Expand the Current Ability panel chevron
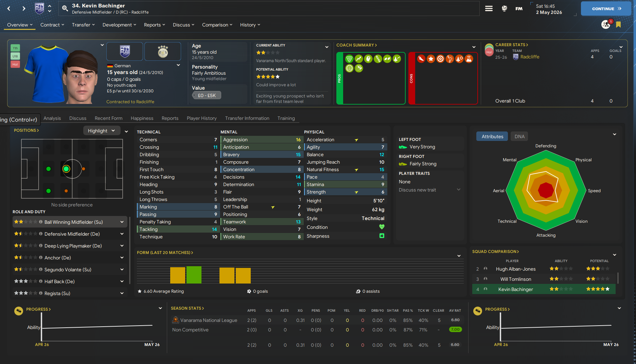The height and width of the screenshot is (364, 636). tap(327, 47)
